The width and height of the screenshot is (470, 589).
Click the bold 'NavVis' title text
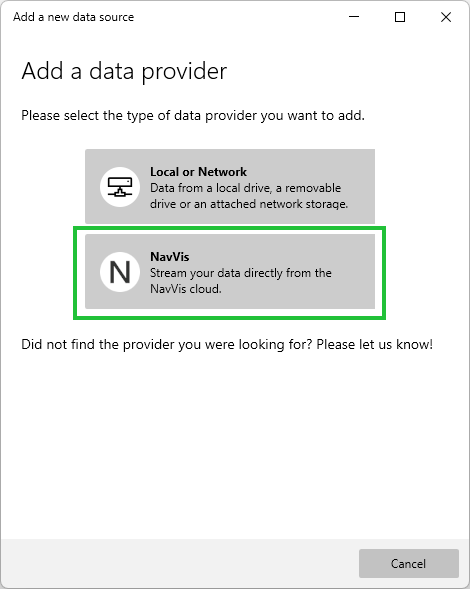169,257
